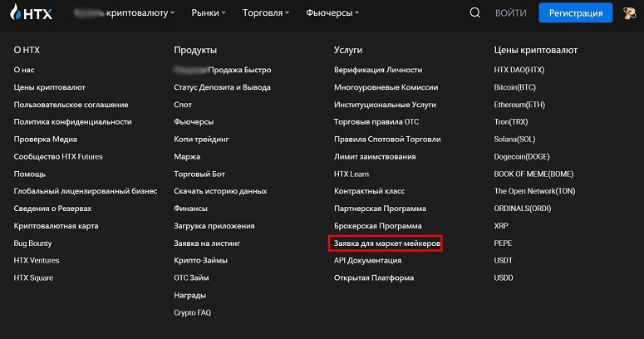The image size is (644, 339).
Task: Open the Crypto FAQ link
Action: tap(192, 312)
